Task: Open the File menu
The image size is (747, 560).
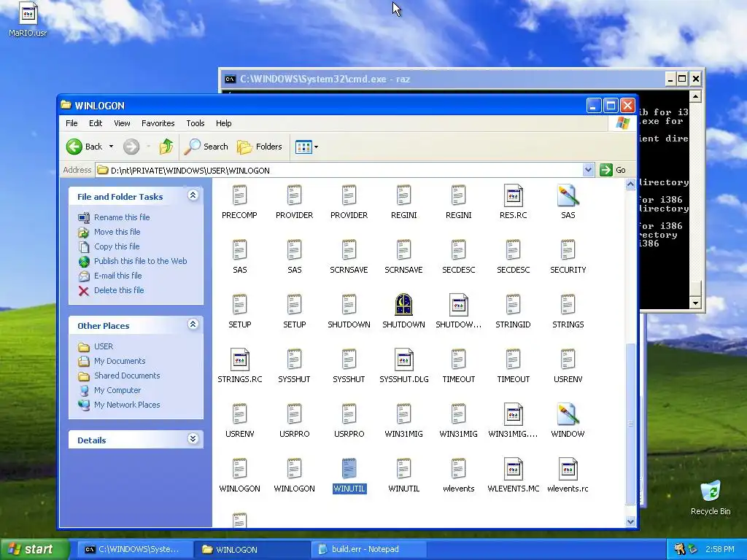Action: click(x=71, y=123)
